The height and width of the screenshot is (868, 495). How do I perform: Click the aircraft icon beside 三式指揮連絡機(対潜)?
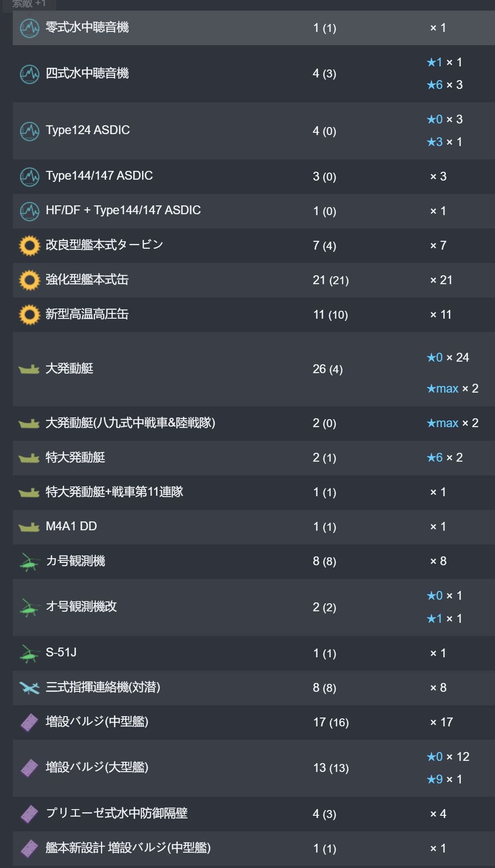click(x=30, y=688)
